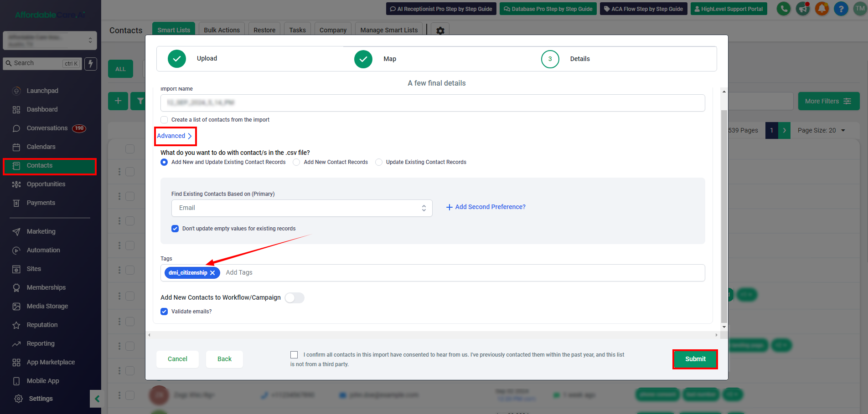Open Opportunities in the sidebar menu
Screen dimensions: 868x414
pyautogui.click(x=46, y=184)
